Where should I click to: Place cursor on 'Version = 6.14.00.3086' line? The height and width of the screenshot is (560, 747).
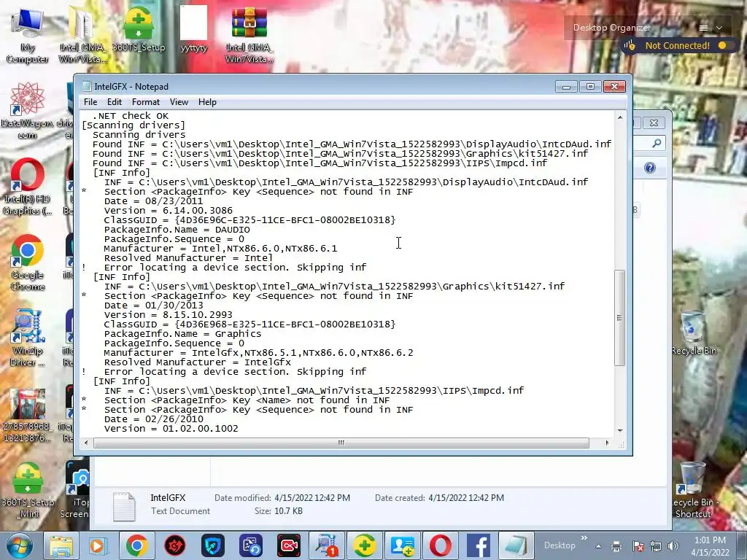(x=169, y=211)
